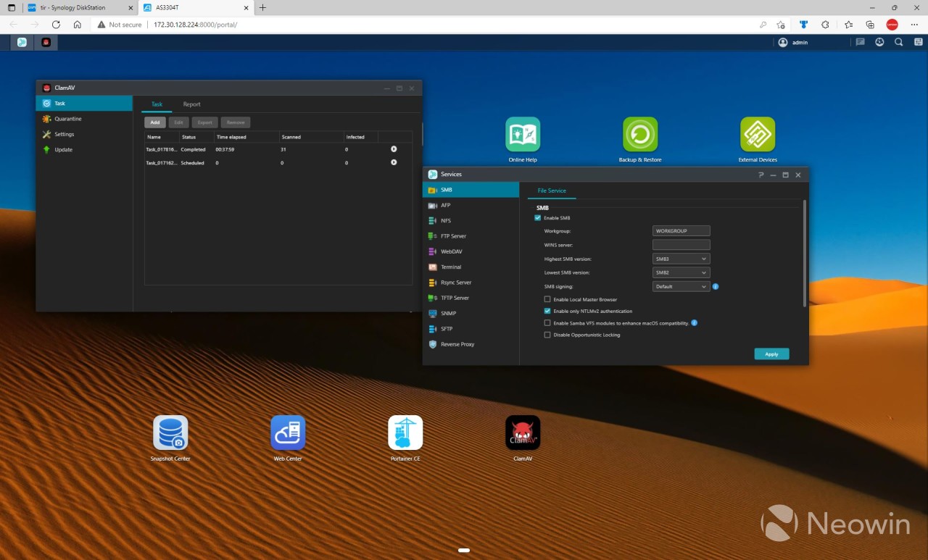Open the browser three-dot menu
Viewport: 928px width, 560px height.
click(x=913, y=24)
